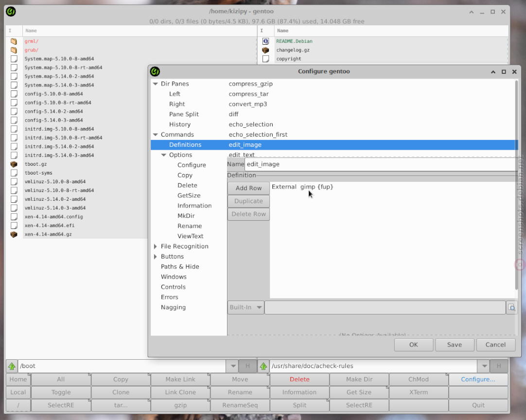Click the System.map-5.10.0-8-amd64 file icon
The image size is (526, 420).
14,59
